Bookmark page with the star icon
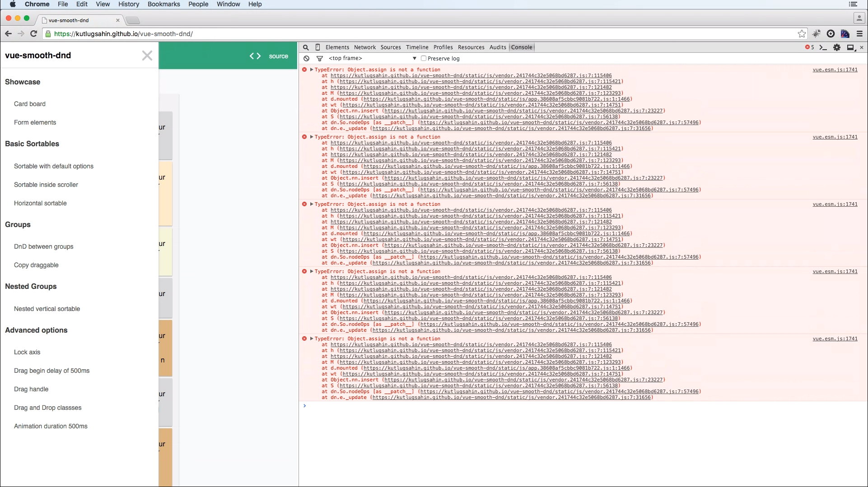Screen dimensions: 868x487 pyautogui.click(x=802, y=34)
